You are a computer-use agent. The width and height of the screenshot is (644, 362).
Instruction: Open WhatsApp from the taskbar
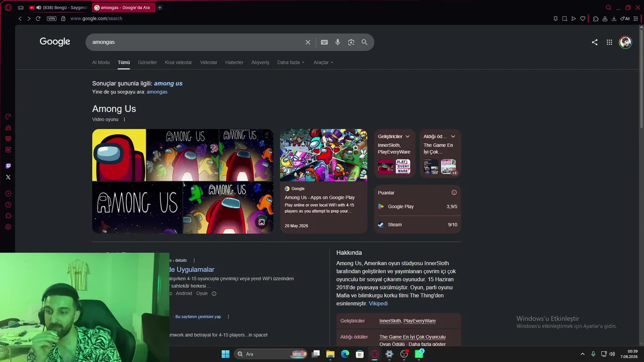(419, 354)
